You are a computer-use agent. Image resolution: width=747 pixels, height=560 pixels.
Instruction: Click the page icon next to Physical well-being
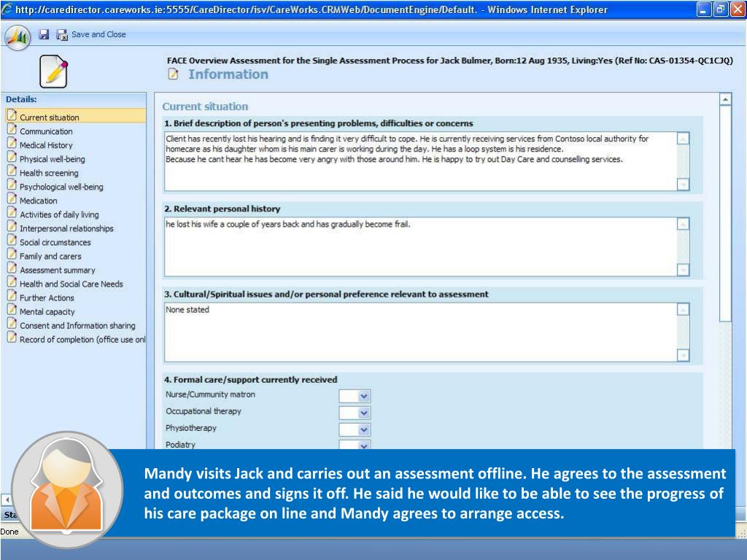pyautogui.click(x=12, y=157)
